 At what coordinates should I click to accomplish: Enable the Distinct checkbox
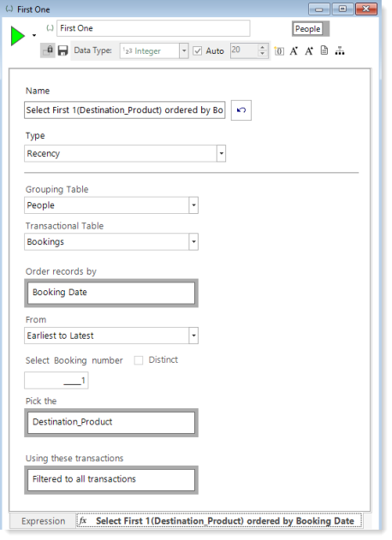point(139,360)
